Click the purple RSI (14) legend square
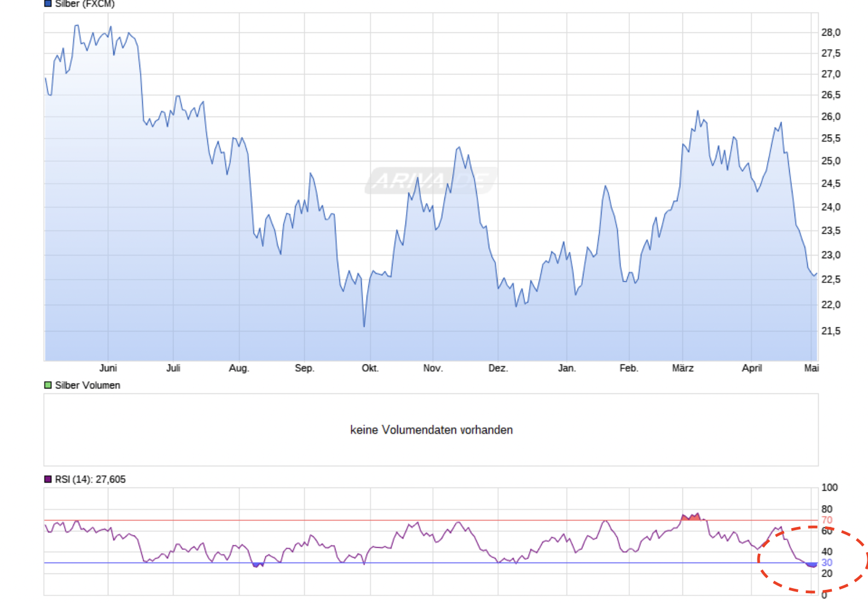The height and width of the screenshot is (603, 868). point(48,479)
